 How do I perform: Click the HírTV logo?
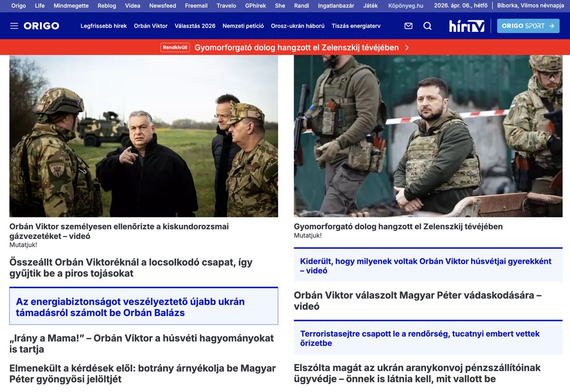467,26
